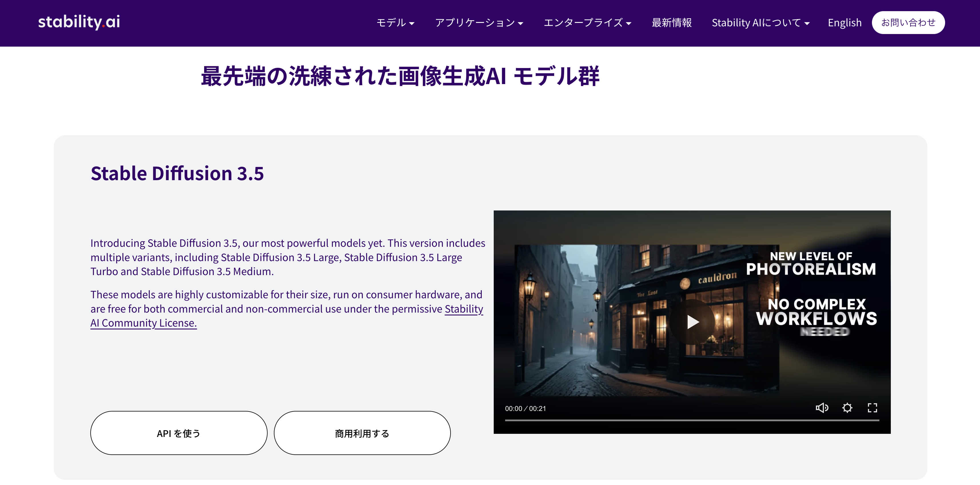Screen dimensions: 980x485
Task: Click the Stable Diffusion 3.5 heading
Action: 177,174
